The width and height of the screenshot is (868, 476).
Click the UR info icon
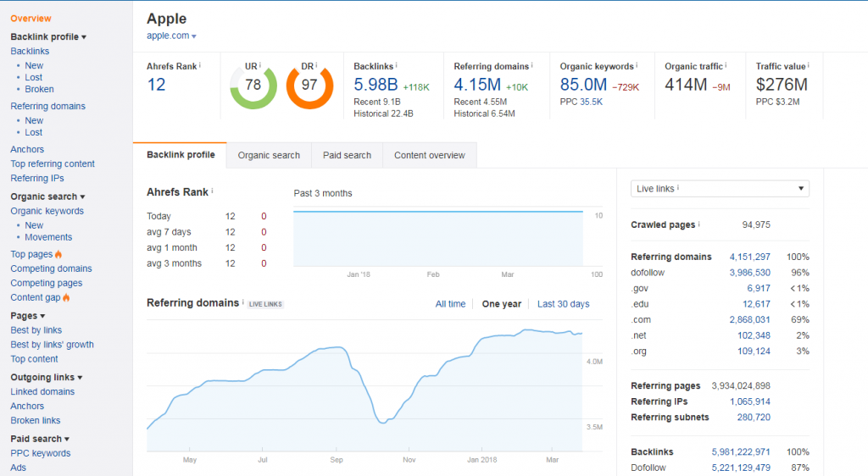(x=259, y=65)
